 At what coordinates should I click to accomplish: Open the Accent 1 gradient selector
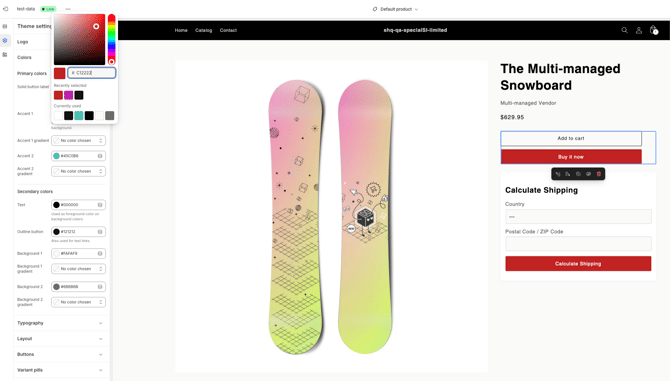pyautogui.click(x=79, y=141)
